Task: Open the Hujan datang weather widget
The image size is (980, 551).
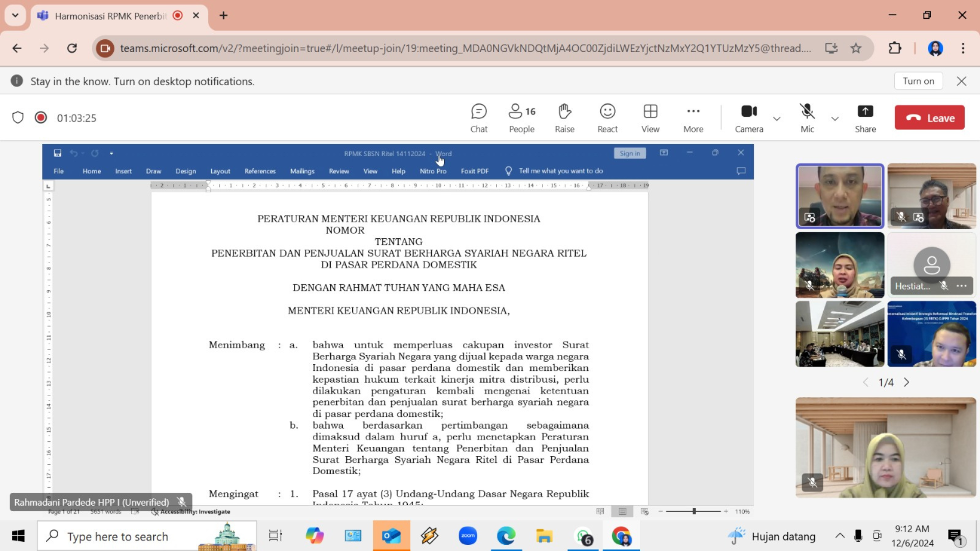Action: tap(771, 536)
